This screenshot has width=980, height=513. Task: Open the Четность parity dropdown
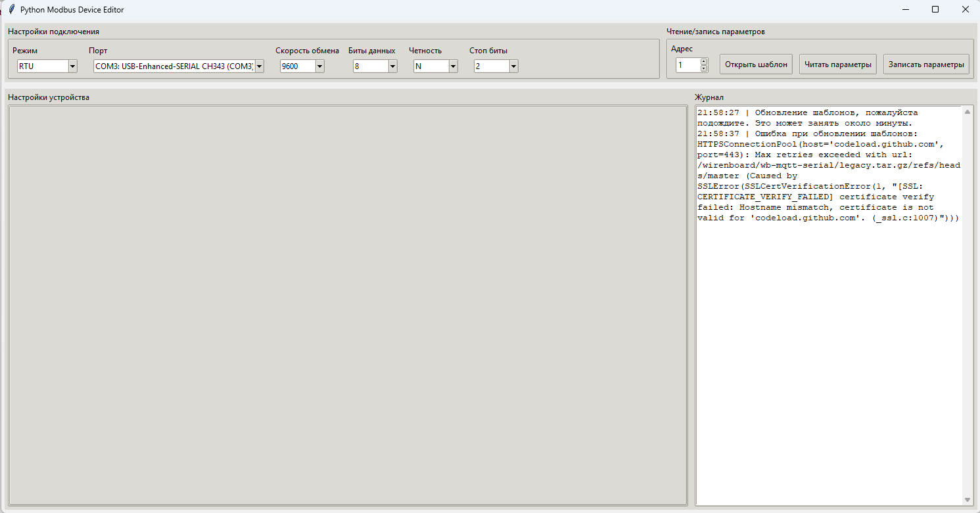[x=453, y=66]
